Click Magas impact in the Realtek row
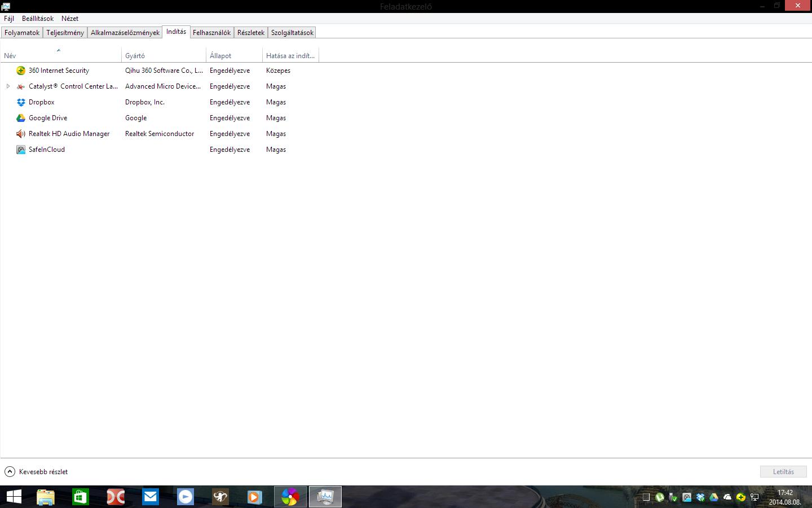The width and height of the screenshot is (812, 508). pos(276,134)
